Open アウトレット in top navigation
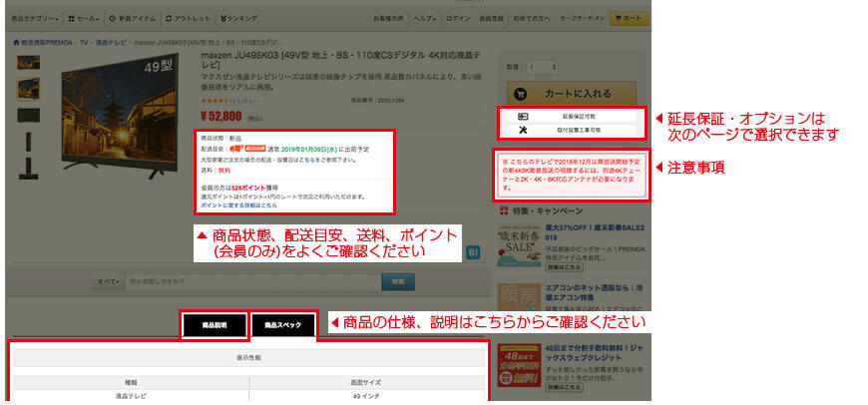 click(189, 18)
